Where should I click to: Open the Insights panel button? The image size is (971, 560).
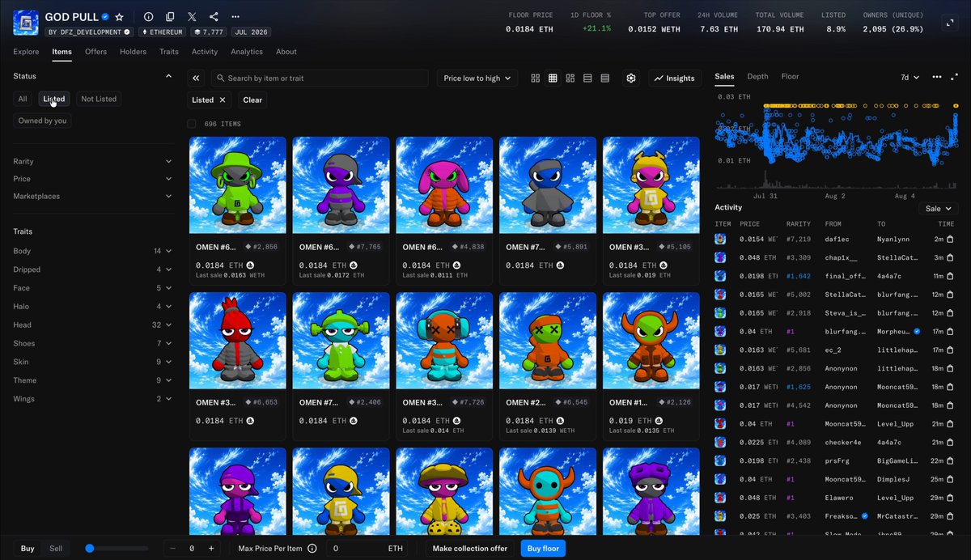(675, 78)
